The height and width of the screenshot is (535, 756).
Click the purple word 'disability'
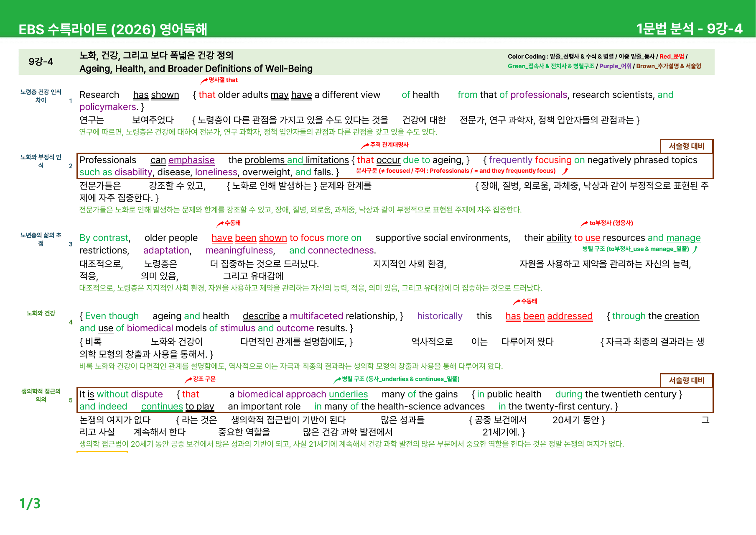pyautogui.click(x=133, y=172)
